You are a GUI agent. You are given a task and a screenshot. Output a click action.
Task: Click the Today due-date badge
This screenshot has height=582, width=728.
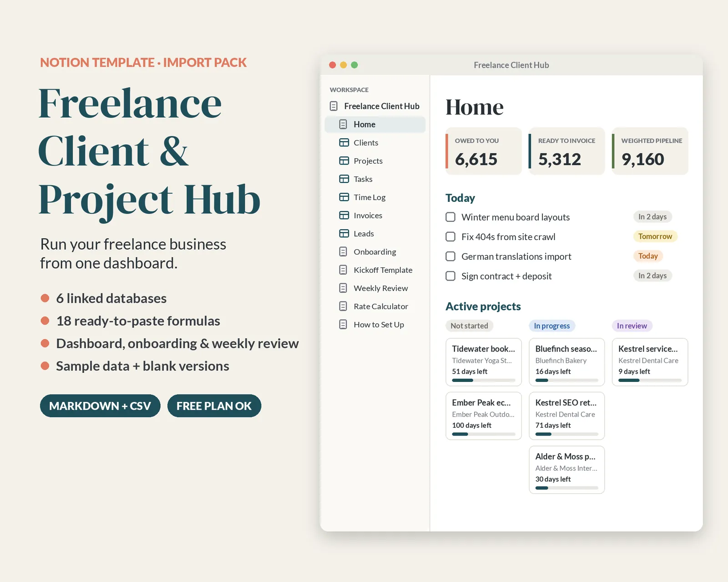[x=648, y=256]
